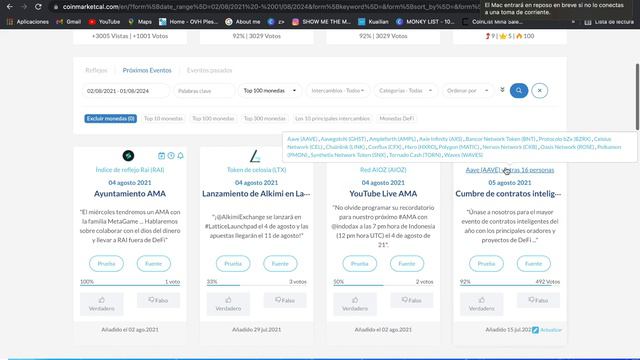This screenshot has height=360, width=640.
Task: Toggle the Top 100 monedas chip
Action: tap(213, 118)
